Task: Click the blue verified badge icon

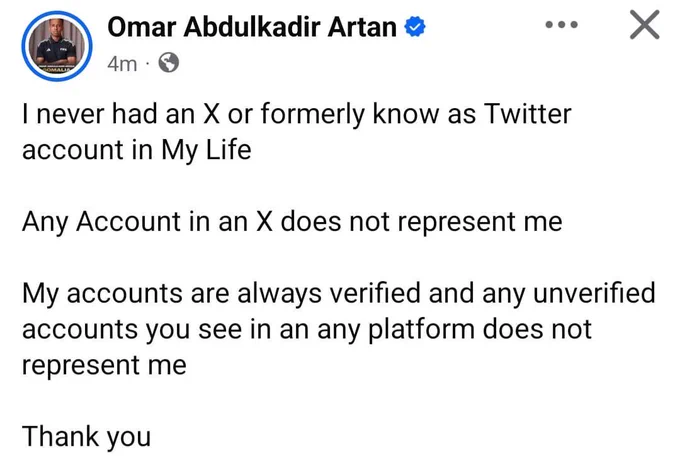Action: coord(415,27)
